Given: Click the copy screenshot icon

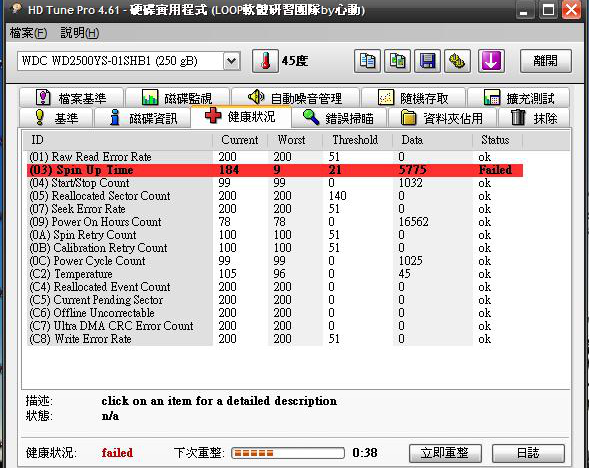Looking at the screenshot, I should [397, 61].
